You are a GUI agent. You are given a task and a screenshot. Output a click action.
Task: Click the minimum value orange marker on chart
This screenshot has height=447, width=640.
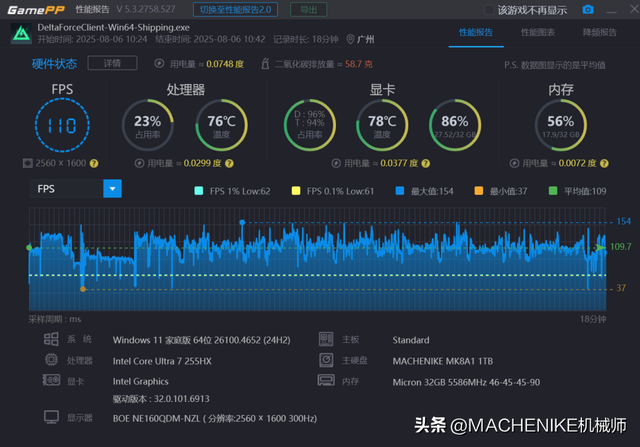point(83,289)
